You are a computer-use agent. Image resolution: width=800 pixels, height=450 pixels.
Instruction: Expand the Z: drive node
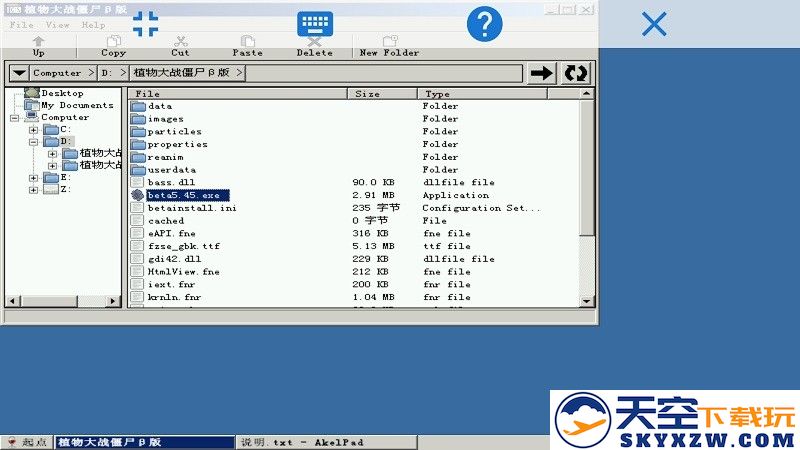(x=34, y=190)
